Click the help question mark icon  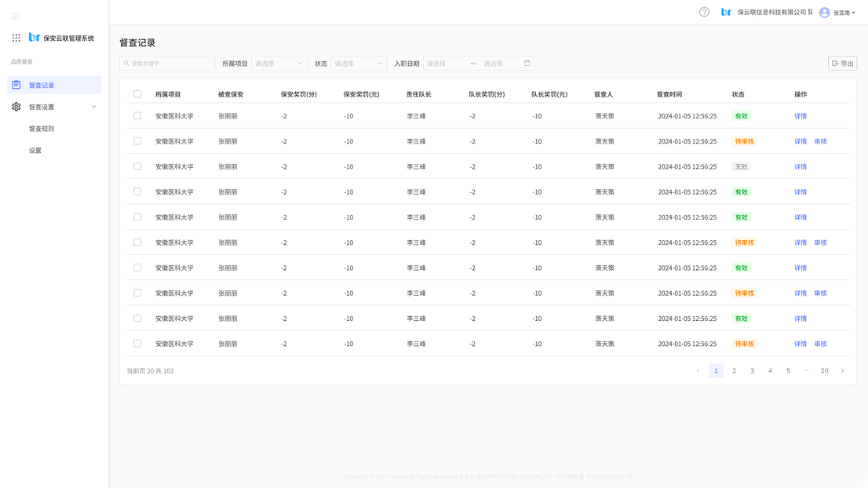(704, 12)
